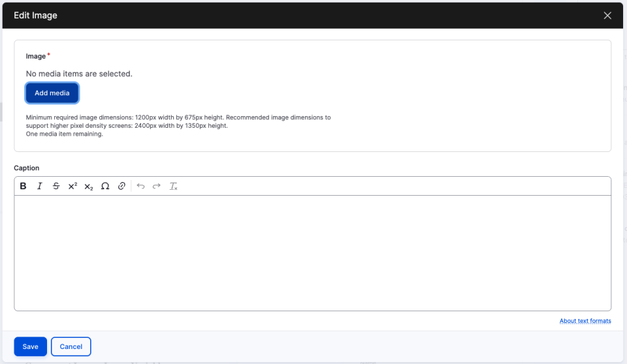Open the About text formats link

tap(585, 321)
